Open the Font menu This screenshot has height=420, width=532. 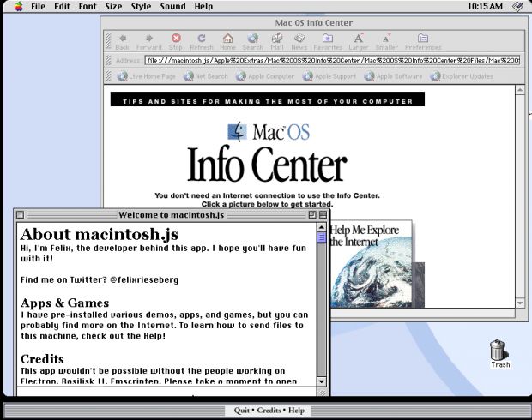pyautogui.click(x=88, y=6)
